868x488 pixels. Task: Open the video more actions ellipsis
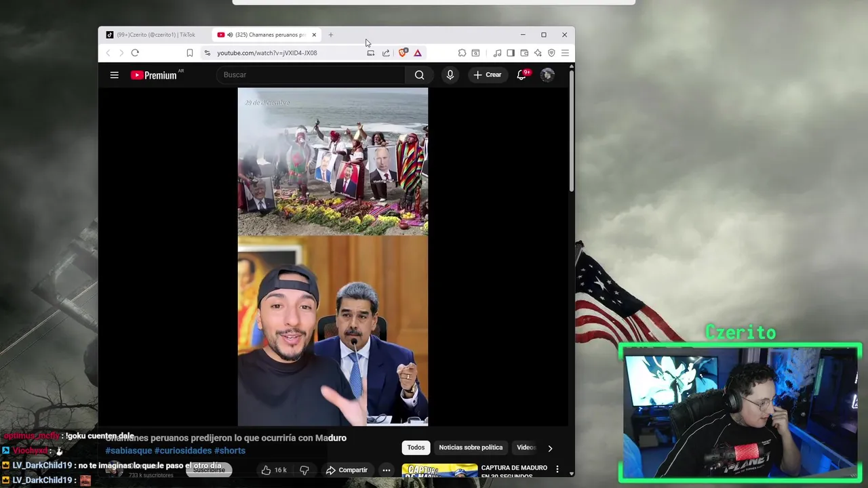coord(386,470)
